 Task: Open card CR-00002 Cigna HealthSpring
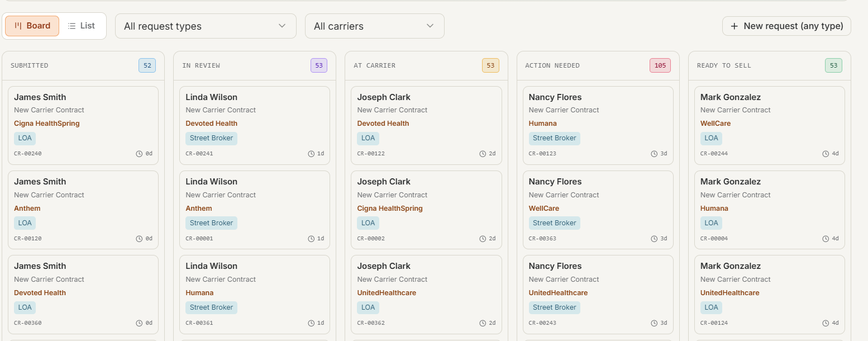point(426,210)
